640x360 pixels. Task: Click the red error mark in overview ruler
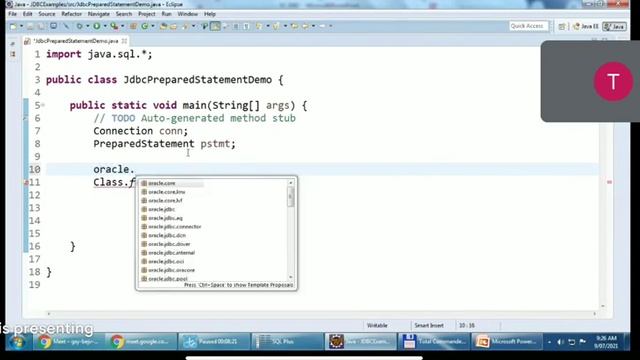[x=609, y=182]
